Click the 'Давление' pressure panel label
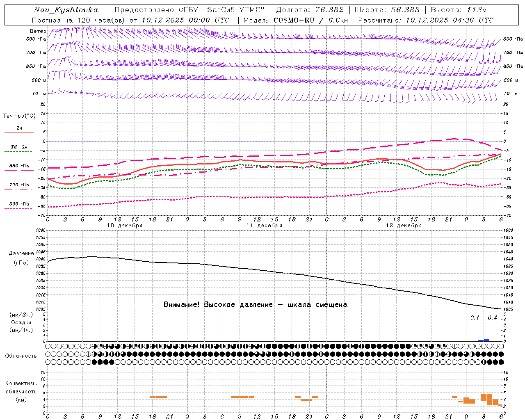The image size is (525, 420). tap(21, 253)
